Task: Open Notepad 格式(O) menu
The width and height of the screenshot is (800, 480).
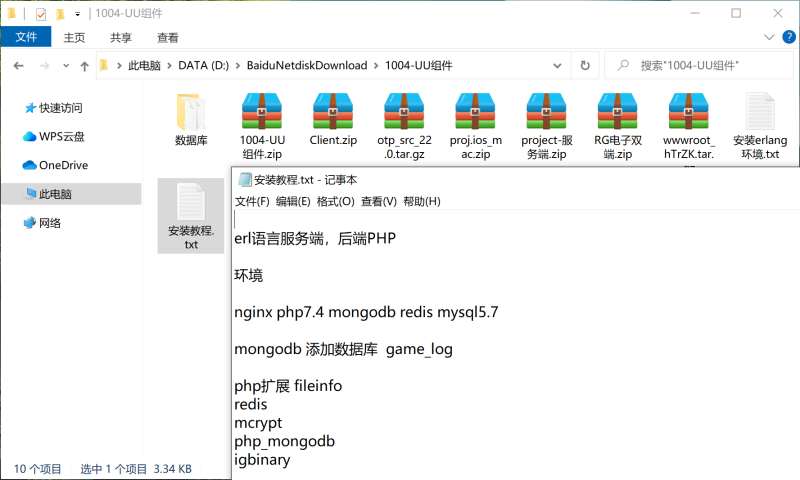Action: (x=335, y=201)
